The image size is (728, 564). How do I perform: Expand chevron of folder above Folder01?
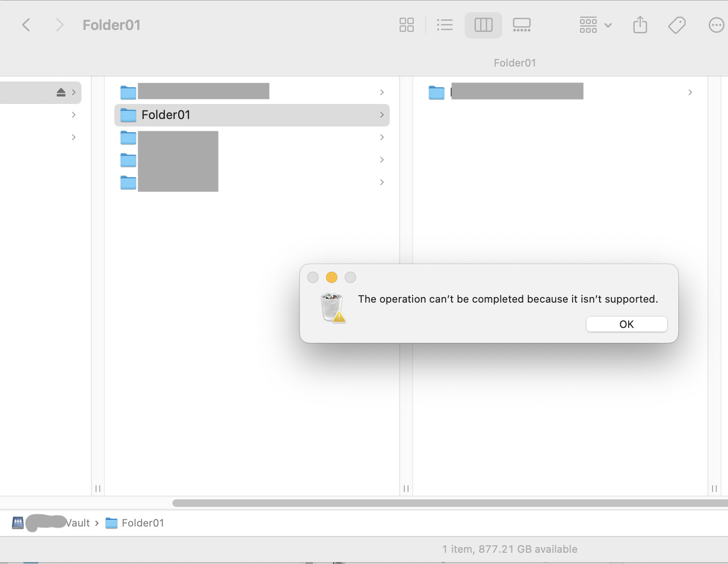click(382, 92)
